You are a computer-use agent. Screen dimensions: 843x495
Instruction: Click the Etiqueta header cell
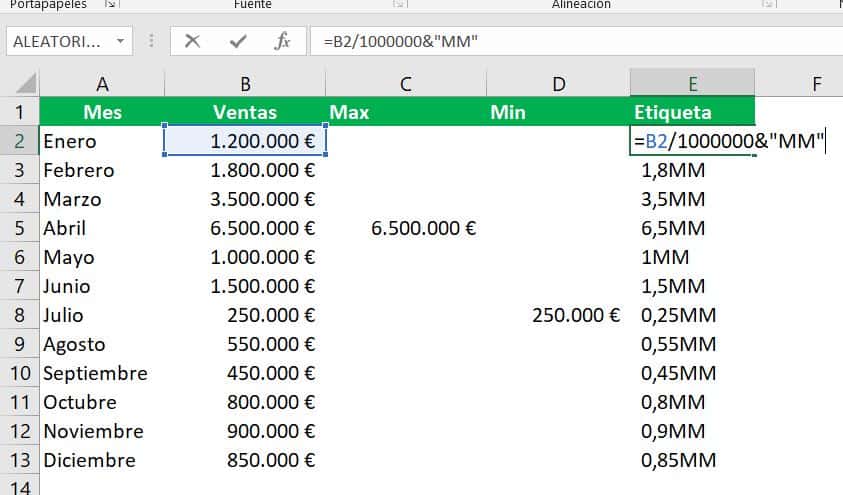click(x=692, y=112)
